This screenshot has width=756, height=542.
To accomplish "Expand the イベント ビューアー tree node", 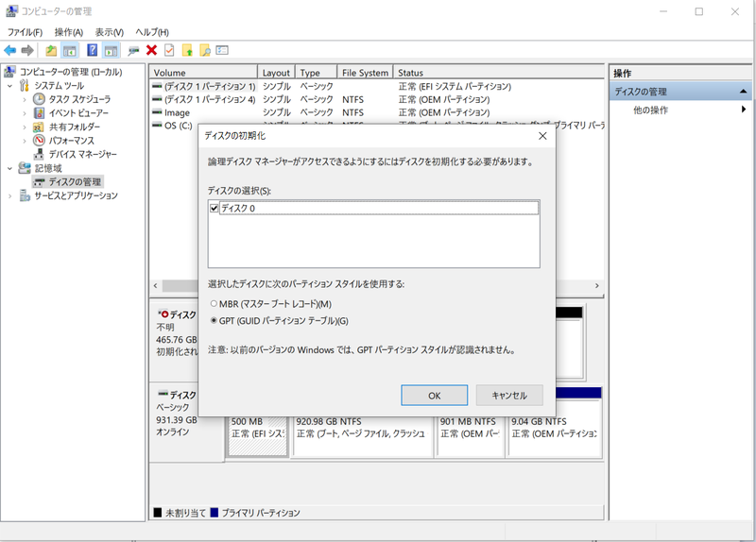I will [x=25, y=113].
